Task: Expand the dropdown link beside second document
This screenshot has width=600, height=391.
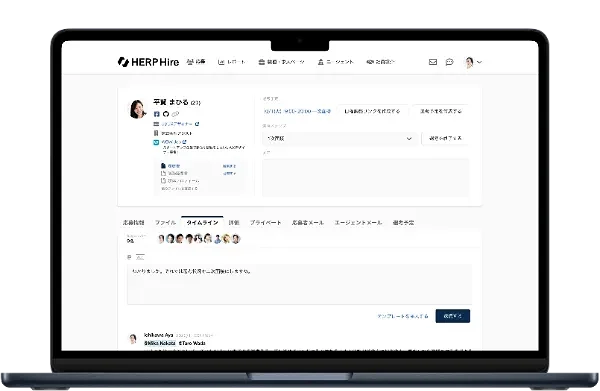Action: [230, 173]
